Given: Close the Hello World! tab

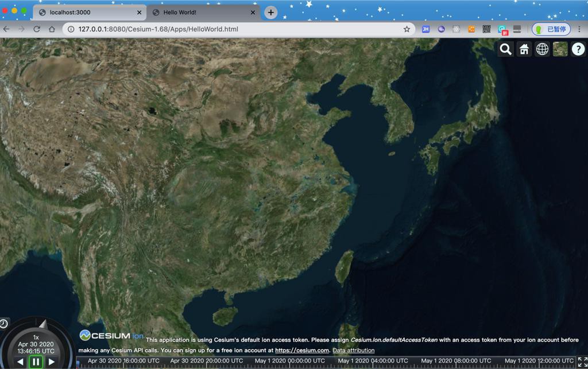Looking at the screenshot, I should [x=253, y=13].
